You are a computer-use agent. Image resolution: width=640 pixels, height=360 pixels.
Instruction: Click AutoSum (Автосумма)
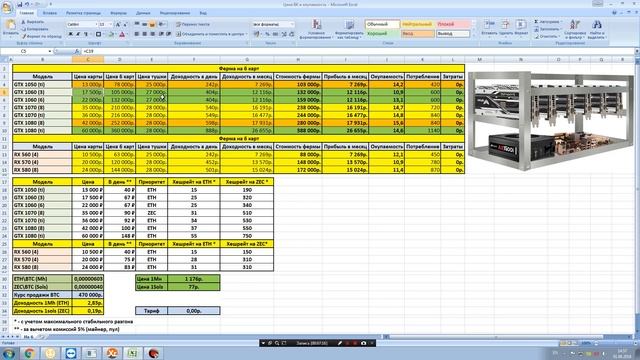[x=548, y=22]
